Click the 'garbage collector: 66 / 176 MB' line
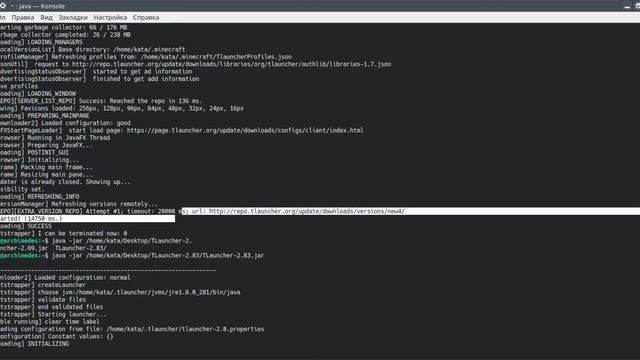 click(64, 27)
